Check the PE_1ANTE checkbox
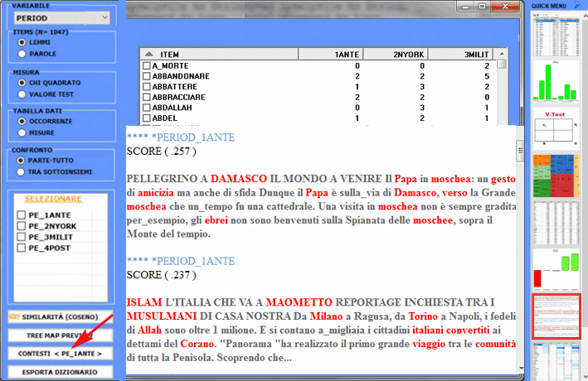This screenshot has height=381, width=588. (x=22, y=215)
